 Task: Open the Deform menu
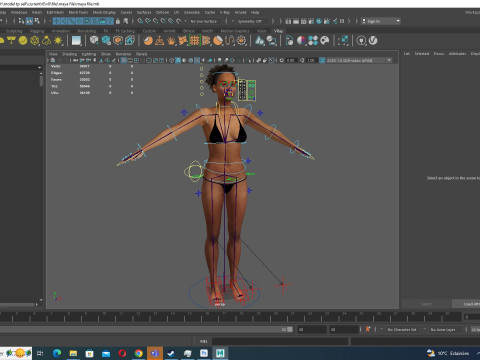click(x=162, y=12)
